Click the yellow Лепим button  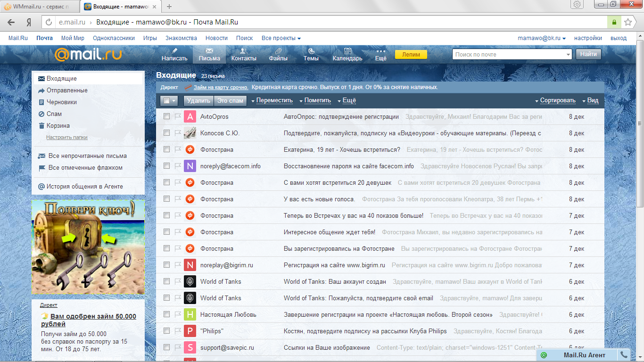(x=411, y=55)
